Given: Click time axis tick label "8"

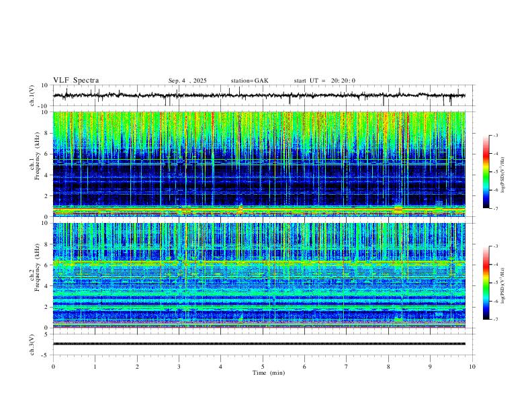Looking at the screenshot, I should point(388,367).
